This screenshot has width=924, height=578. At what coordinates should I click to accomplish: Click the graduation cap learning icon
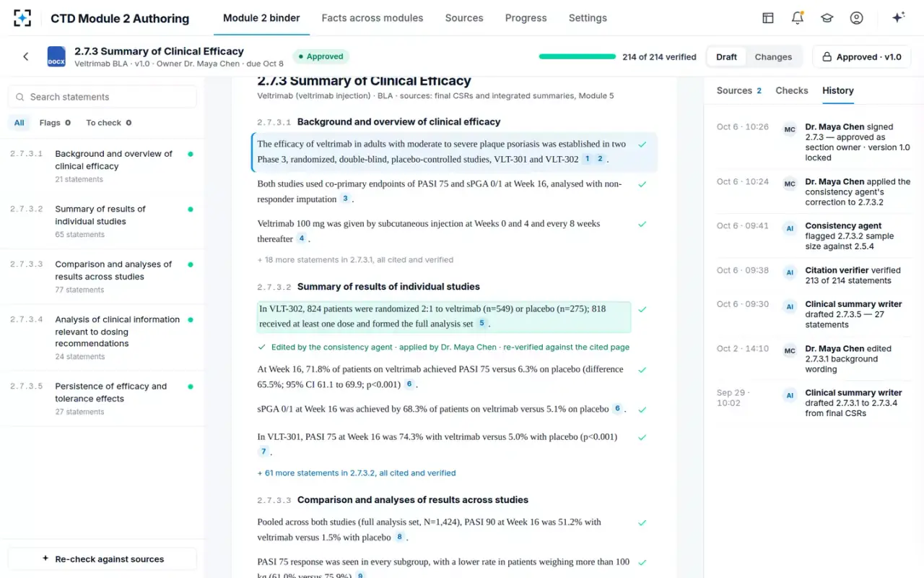pyautogui.click(x=827, y=18)
